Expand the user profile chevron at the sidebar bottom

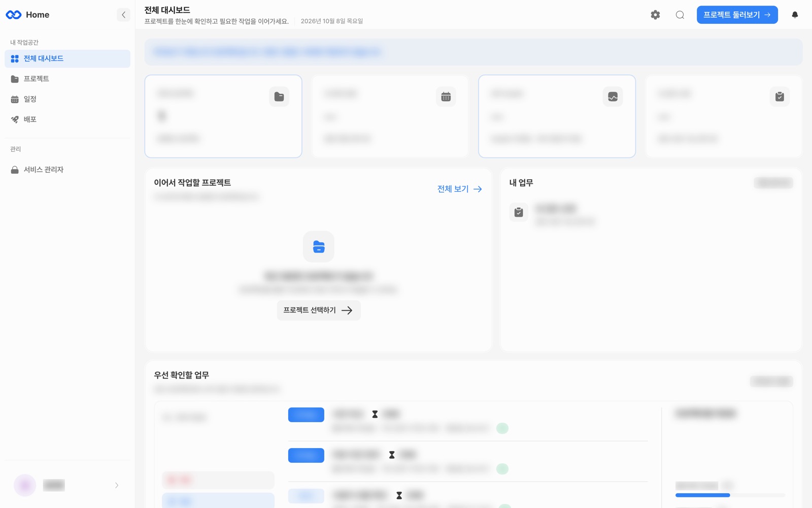[x=117, y=486]
